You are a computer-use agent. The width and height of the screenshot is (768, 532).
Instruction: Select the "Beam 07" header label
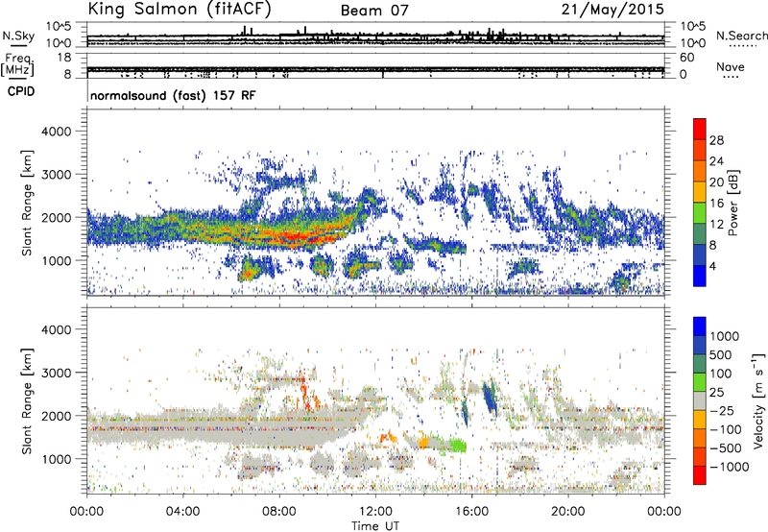(374, 11)
